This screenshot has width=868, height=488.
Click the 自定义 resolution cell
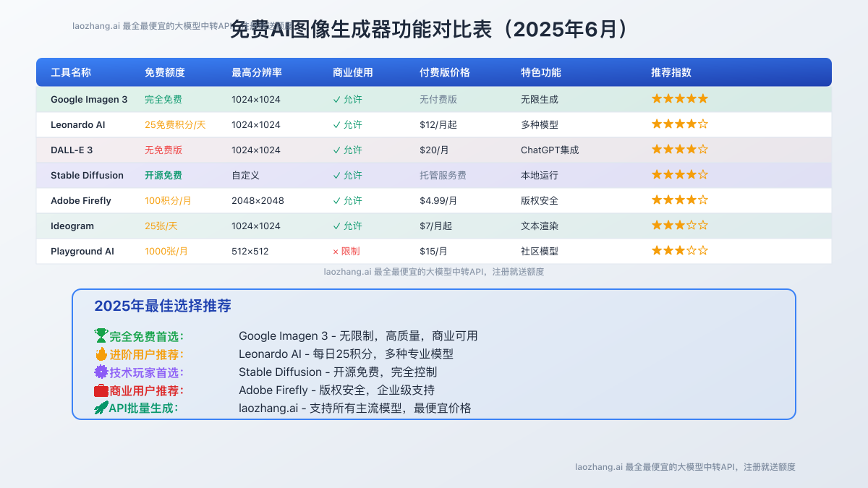pos(245,175)
